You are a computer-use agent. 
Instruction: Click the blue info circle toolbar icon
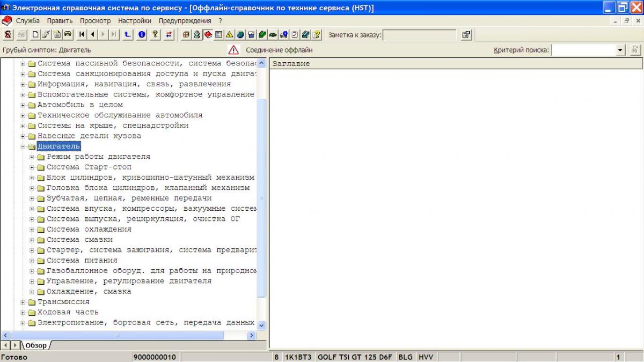[142, 34]
